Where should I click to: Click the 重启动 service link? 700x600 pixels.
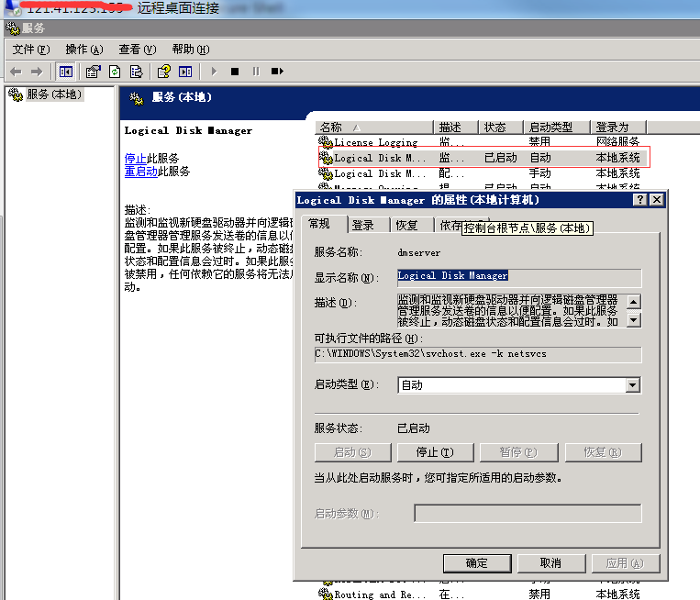click(x=141, y=172)
